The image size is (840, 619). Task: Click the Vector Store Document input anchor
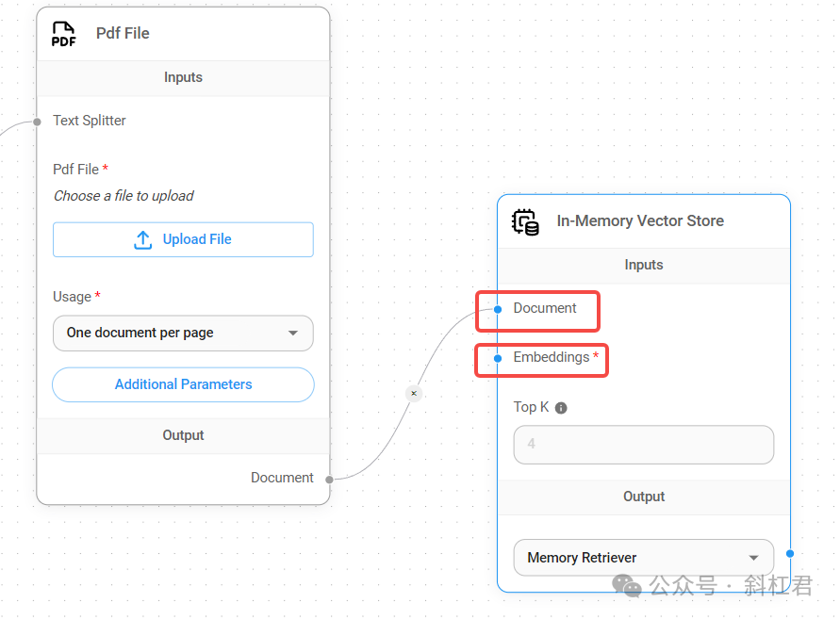pyautogui.click(x=498, y=309)
